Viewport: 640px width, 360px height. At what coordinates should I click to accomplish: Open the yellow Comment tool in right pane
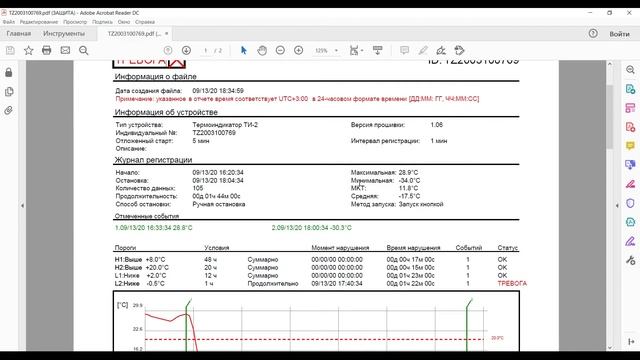point(630,146)
